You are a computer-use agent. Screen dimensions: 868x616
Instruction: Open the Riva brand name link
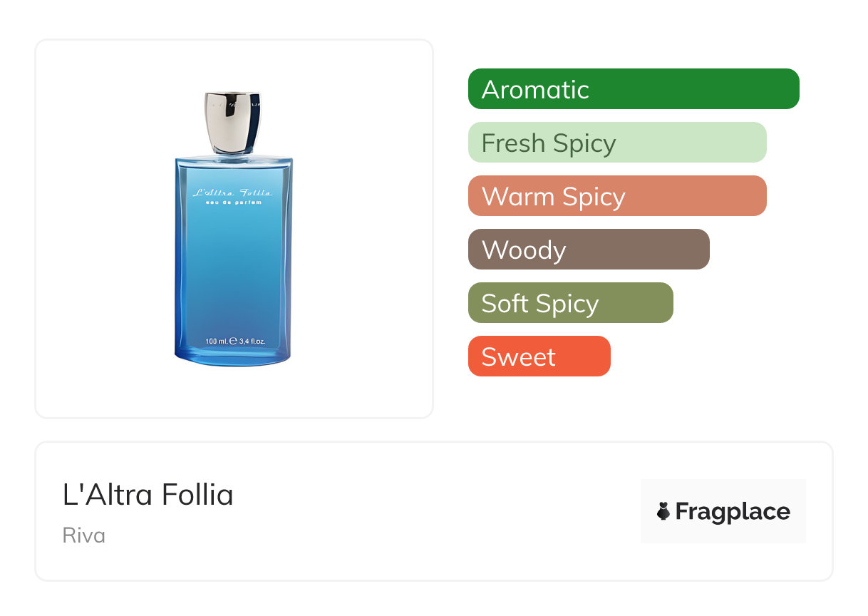point(84,535)
